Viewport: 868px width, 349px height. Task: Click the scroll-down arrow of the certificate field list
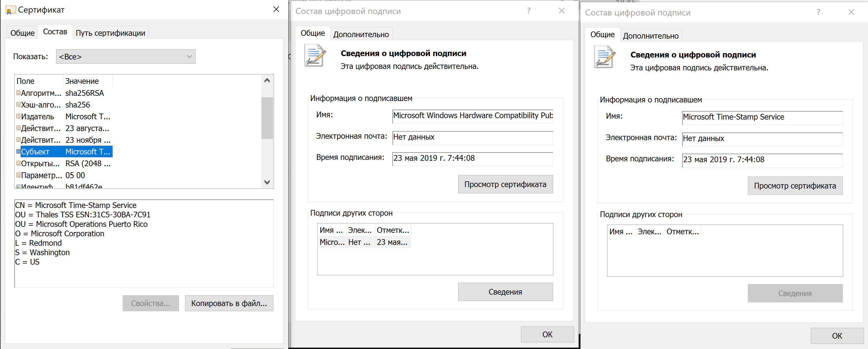coord(267,182)
